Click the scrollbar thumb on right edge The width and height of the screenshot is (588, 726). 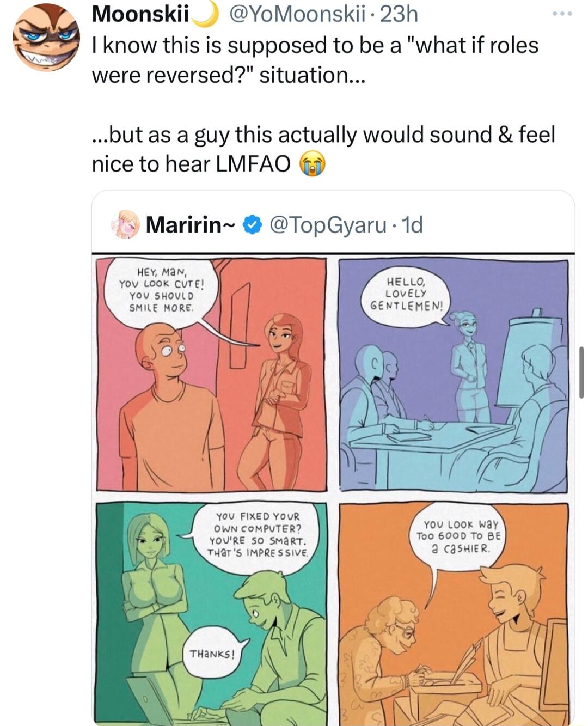pyautogui.click(x=581, y=372)
